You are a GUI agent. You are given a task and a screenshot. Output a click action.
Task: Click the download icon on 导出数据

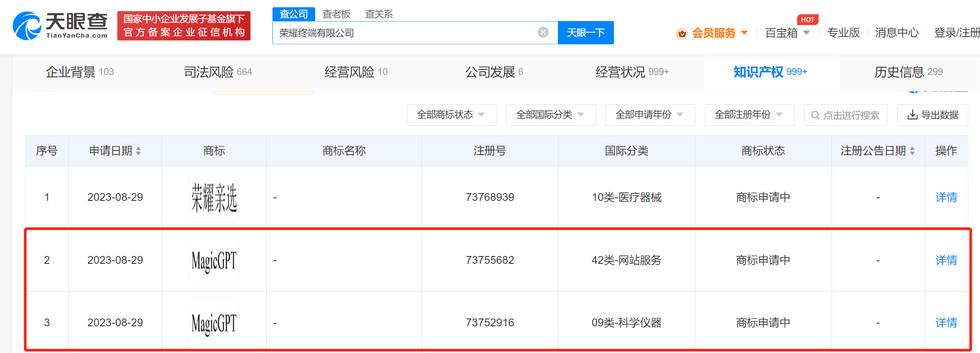[912, 115]
